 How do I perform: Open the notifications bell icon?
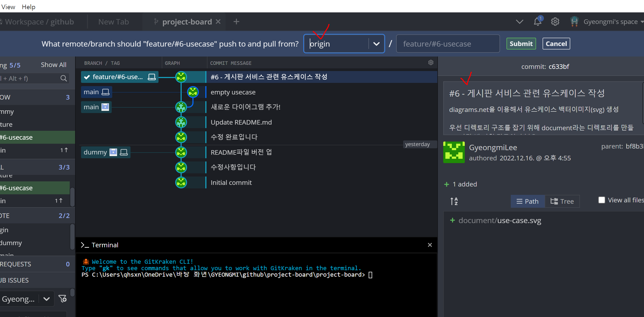coord(537,22)
